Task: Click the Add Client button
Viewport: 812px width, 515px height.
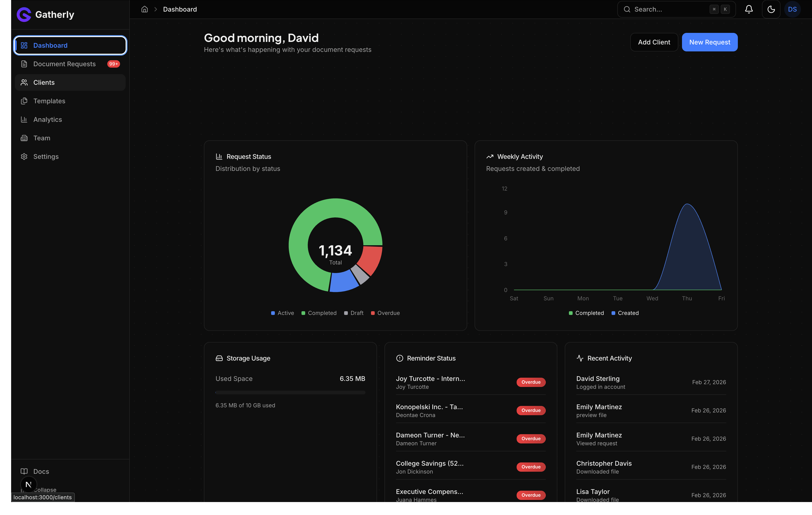Action: (x=653, y=42)
